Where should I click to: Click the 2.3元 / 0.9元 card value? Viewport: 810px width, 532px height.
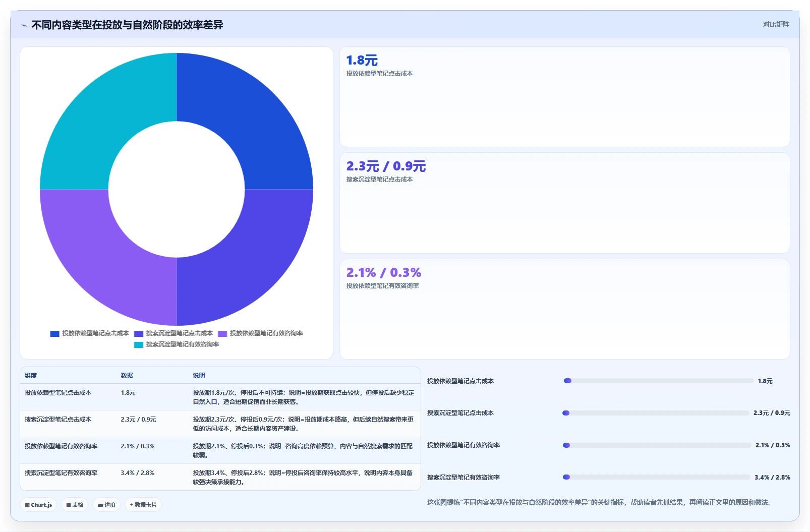(x=386, y=166)
